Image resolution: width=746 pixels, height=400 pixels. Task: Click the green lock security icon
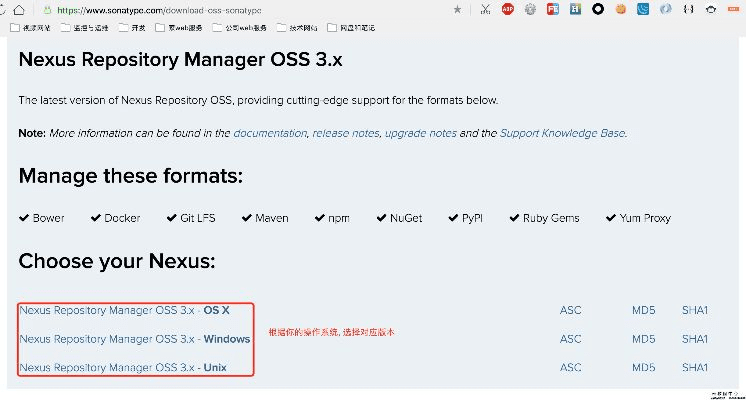click(47, 10)
